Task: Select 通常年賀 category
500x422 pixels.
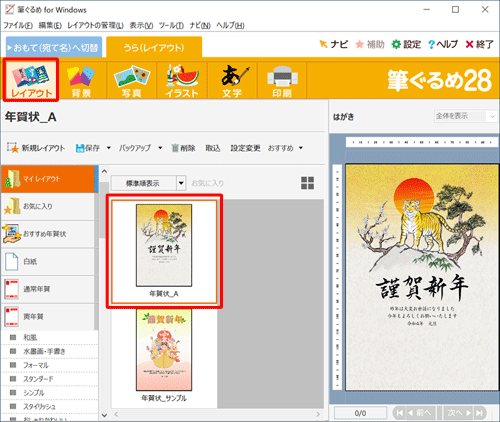Action: (48, 289)
